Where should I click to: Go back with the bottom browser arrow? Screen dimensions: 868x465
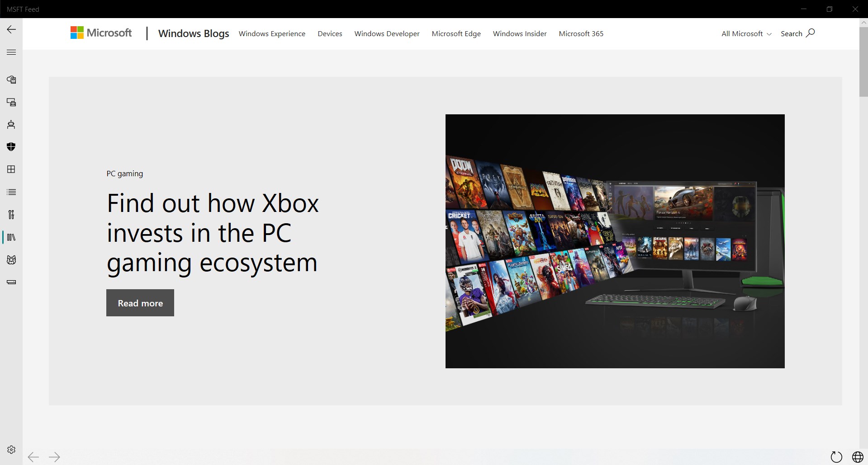tap(33, 457)
